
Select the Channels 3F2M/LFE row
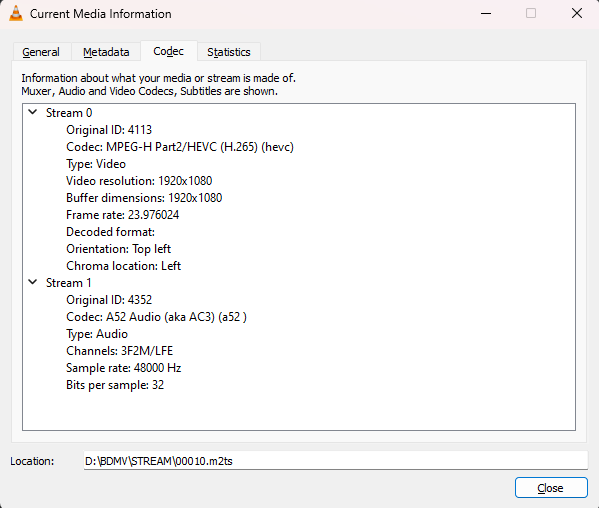pos(120,351)
